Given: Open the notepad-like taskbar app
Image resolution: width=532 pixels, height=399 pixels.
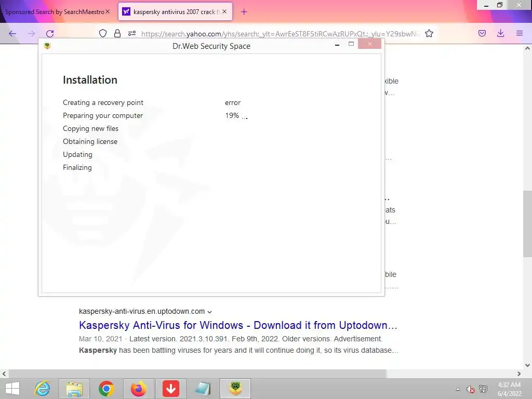Looking at the screenshot, I should [x=203, y=389].
